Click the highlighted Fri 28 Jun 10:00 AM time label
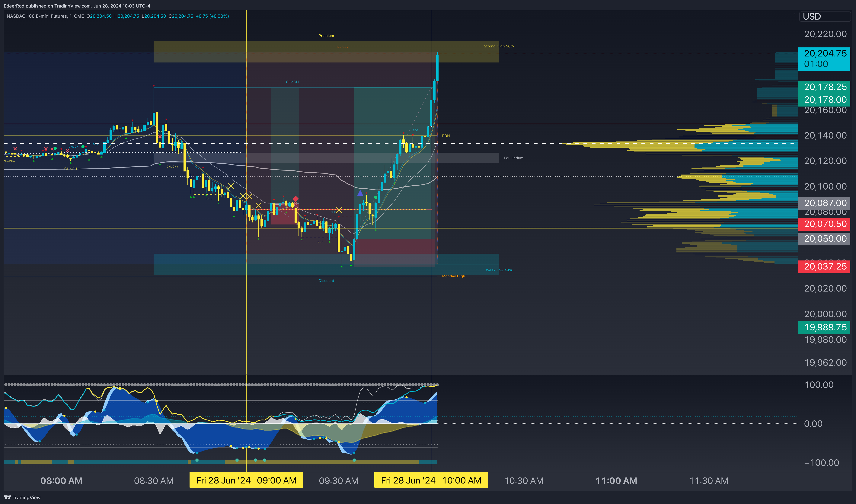This screenshot has height=504, width=856. point(431,480)
